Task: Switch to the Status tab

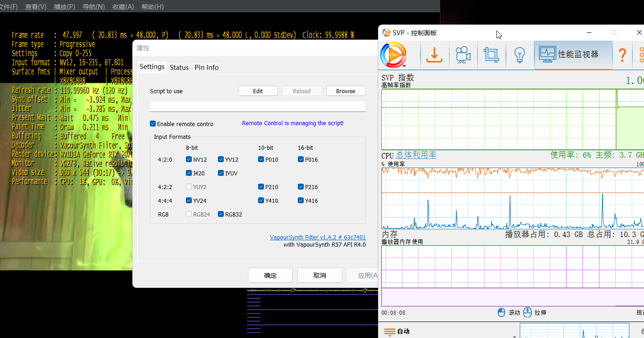Action: click(179, 67)
